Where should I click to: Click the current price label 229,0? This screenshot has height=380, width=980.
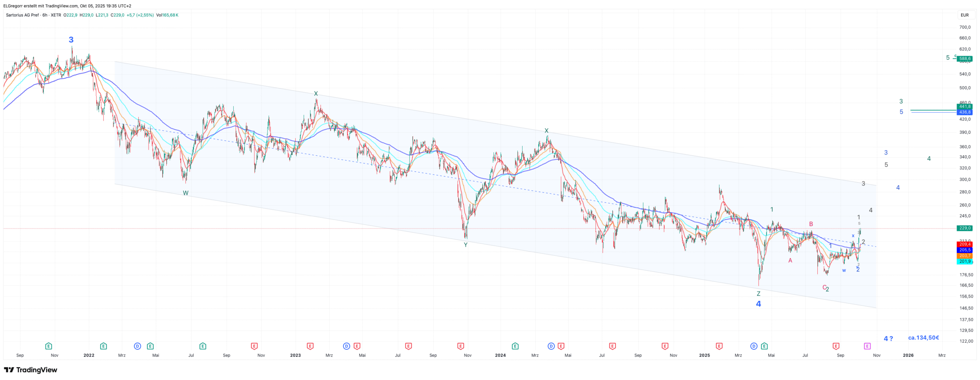pyautogui.click(x=964, y=228)
